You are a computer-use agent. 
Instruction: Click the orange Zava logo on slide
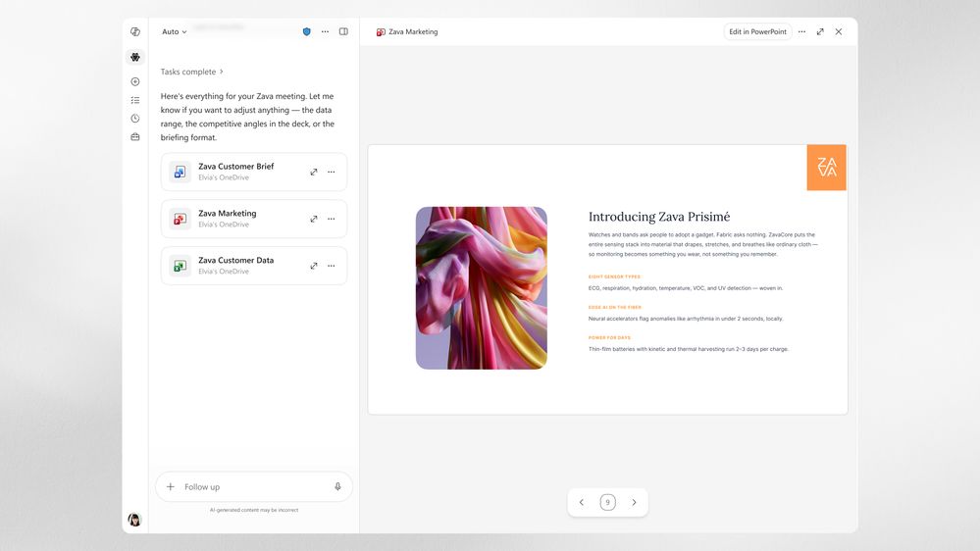coord(826,168)
